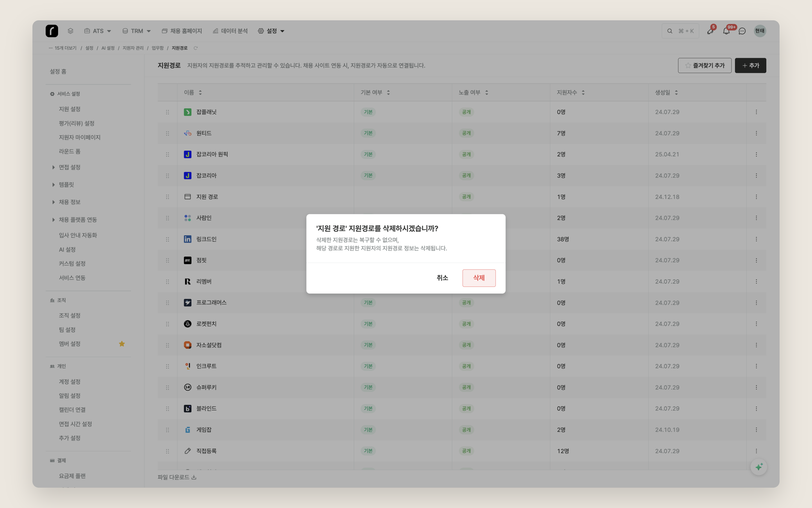The height and width of the screenshot is (508, 812).
Task: Click the AI sparkle assistant button
Action: click(x=759, y=467)
